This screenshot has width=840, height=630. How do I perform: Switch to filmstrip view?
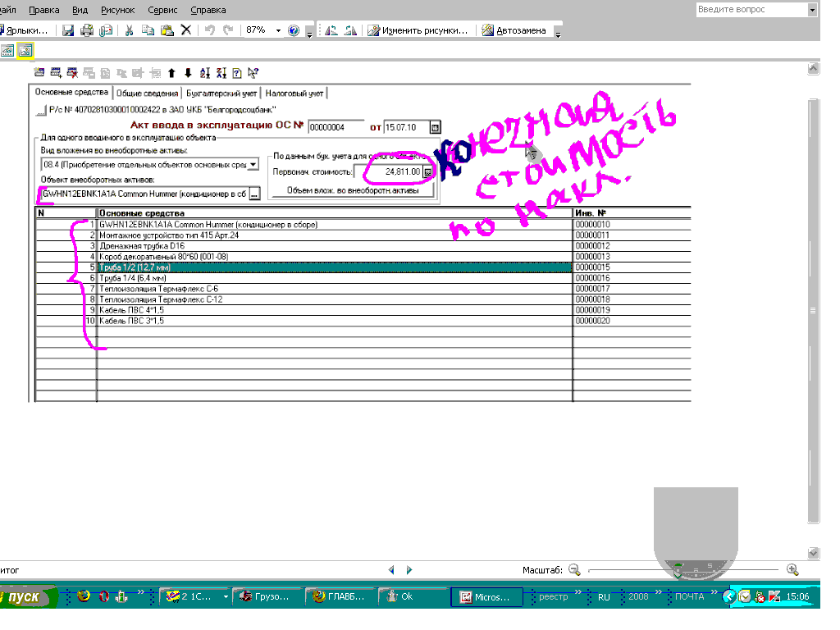(7, 51)
